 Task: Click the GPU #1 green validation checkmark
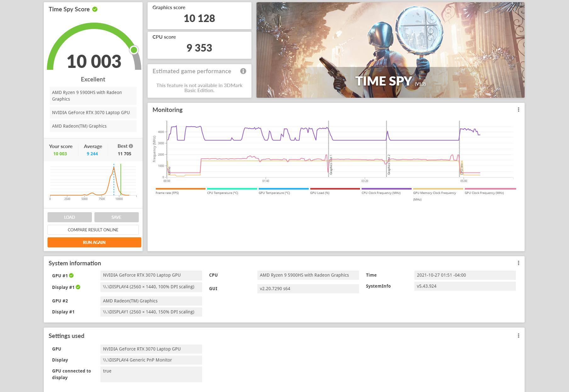[71, 276]
